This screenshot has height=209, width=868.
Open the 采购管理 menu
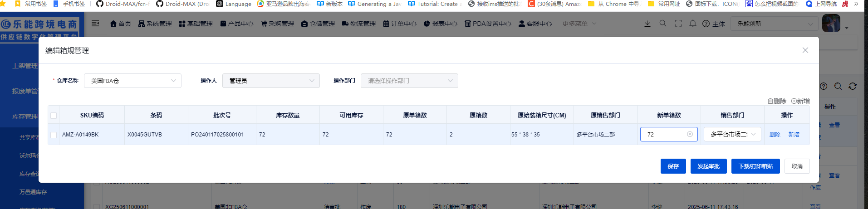(277, 24)
